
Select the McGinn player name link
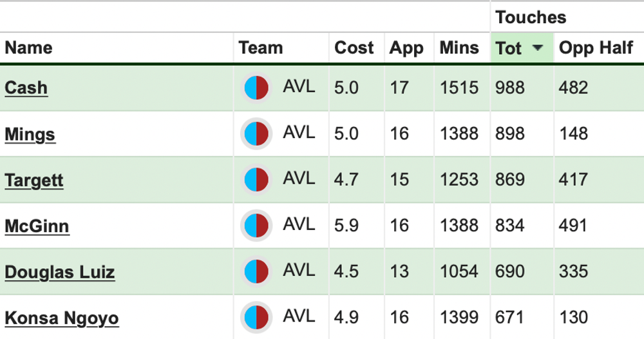click(x=37, y=226)
